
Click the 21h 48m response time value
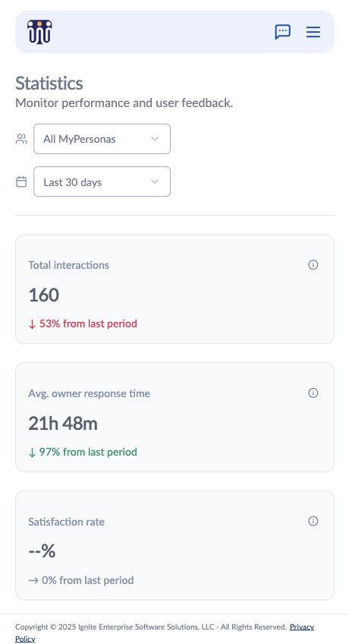(x=63, y=423)
